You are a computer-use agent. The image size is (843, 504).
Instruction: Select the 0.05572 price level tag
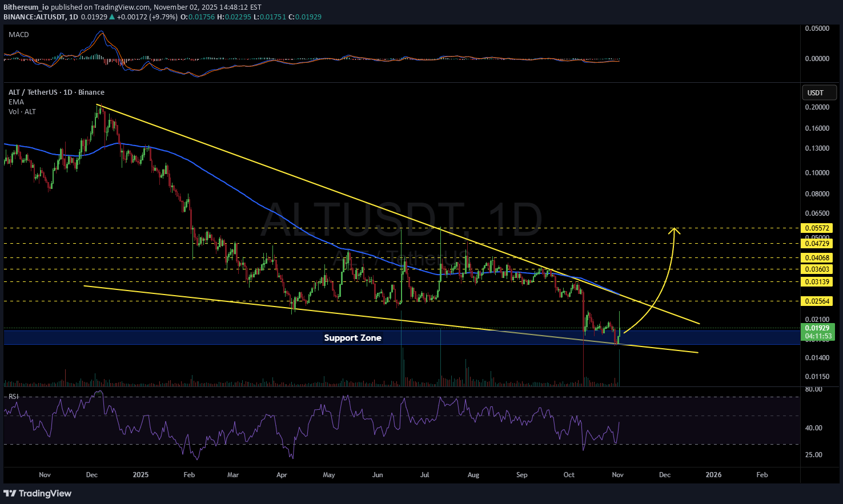[818, 228]
